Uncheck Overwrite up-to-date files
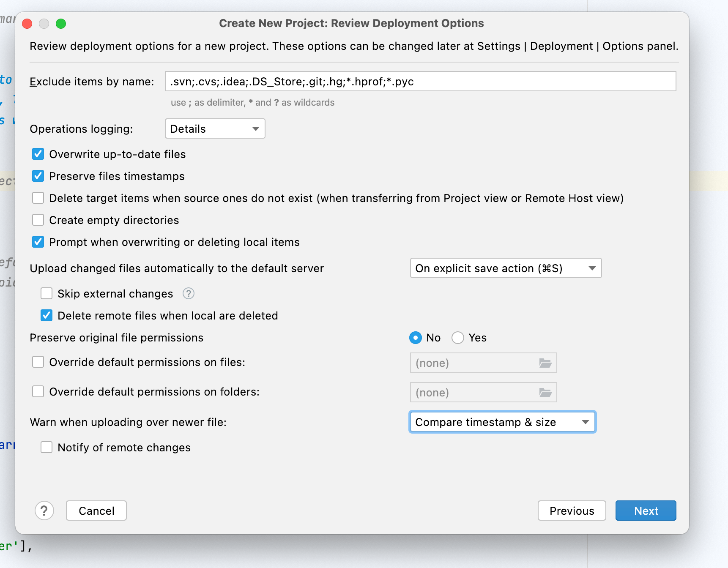 point(38,154)
